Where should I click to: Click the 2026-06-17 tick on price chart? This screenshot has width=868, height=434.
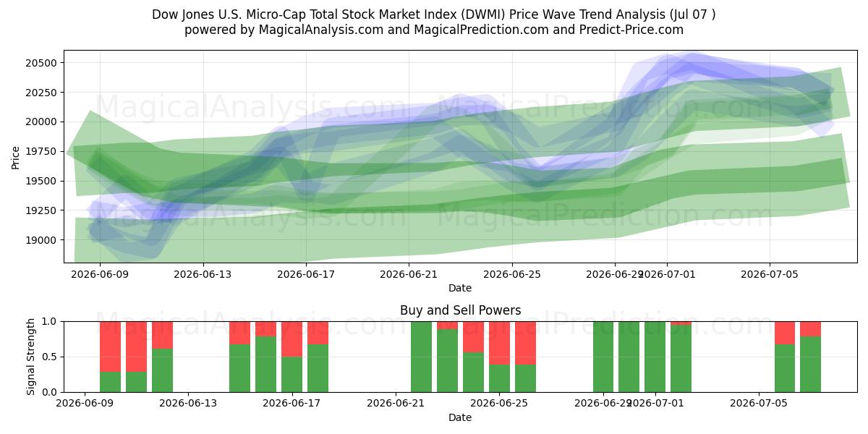pos(306,274)
